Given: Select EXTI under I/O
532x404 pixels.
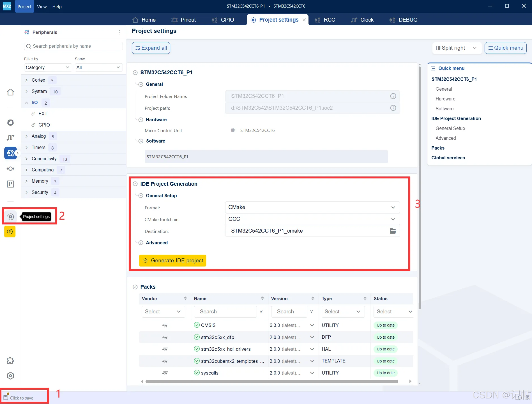Looking at the screenshot, I should [x=43, y=114].
